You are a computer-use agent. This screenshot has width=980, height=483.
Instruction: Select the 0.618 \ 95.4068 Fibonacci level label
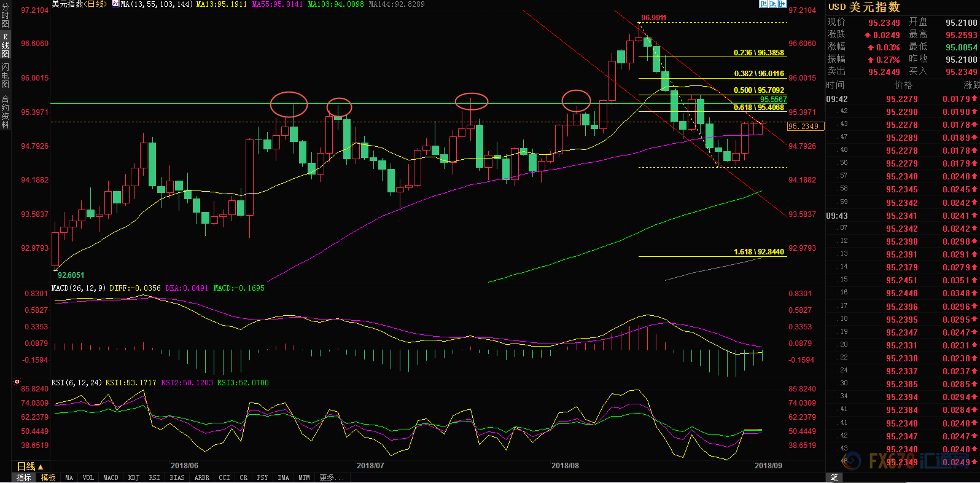pyautogui.click(x=759, y=108)
